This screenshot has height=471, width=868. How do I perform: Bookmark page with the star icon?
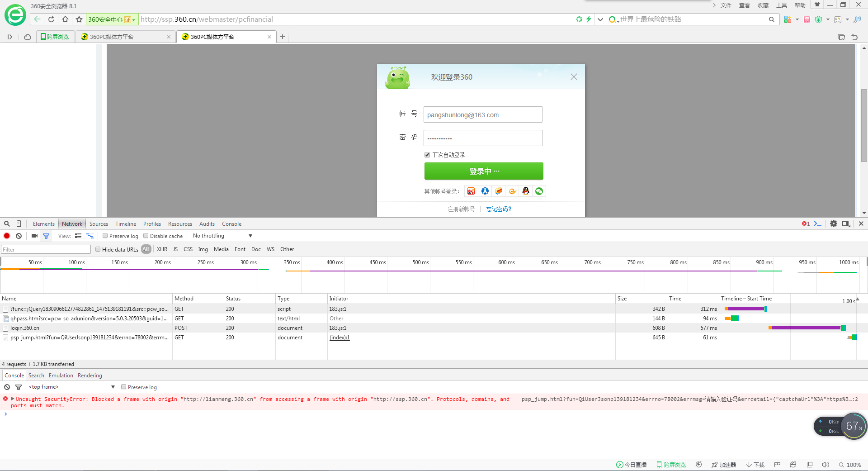point(79,19)
